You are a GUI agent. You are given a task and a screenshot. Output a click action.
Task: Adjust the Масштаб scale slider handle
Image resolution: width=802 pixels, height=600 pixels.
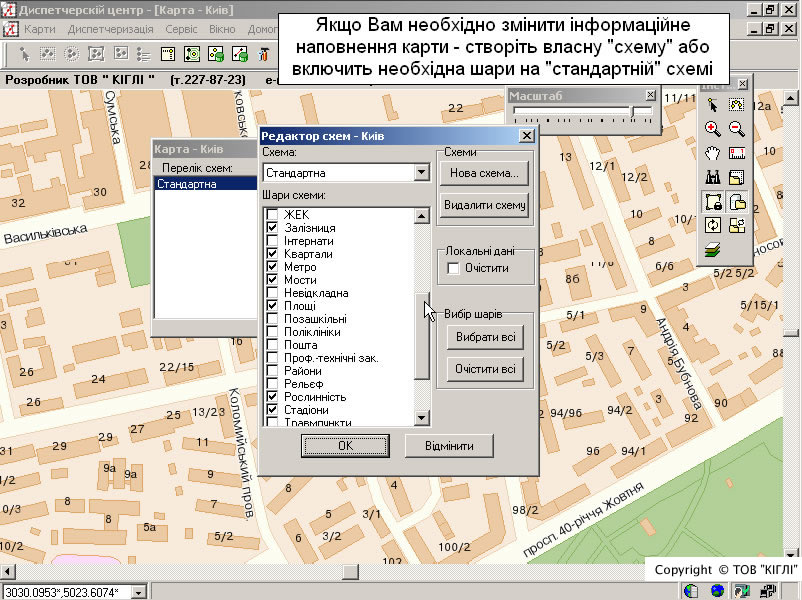pos(632,111)
